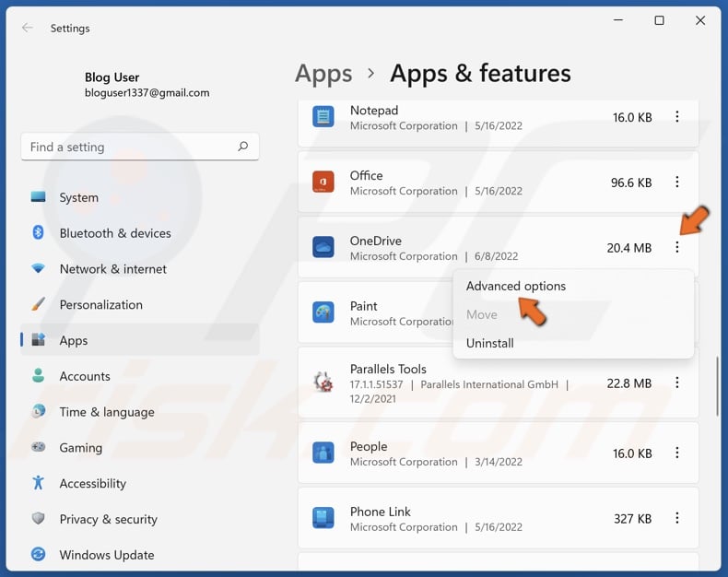Choose Uninstall from the context menu
728x577 pixels.
coord(573,343)
